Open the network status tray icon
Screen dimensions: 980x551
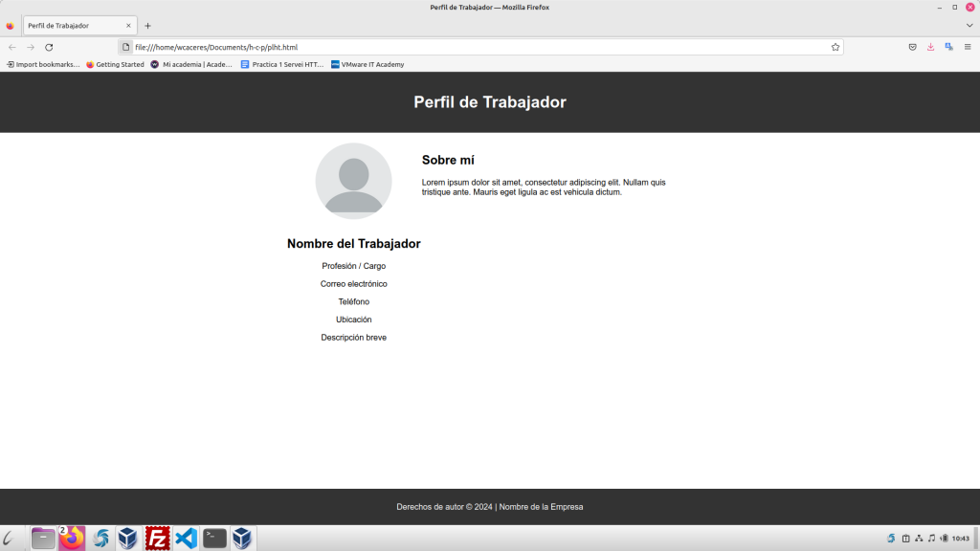point(919,539)
